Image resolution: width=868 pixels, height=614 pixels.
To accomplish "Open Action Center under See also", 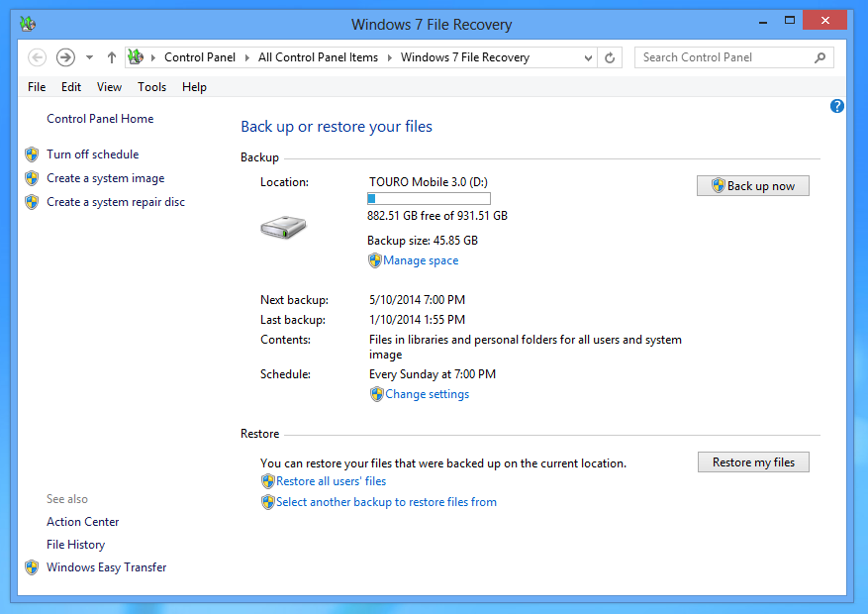I will click(x=82, y=522).
